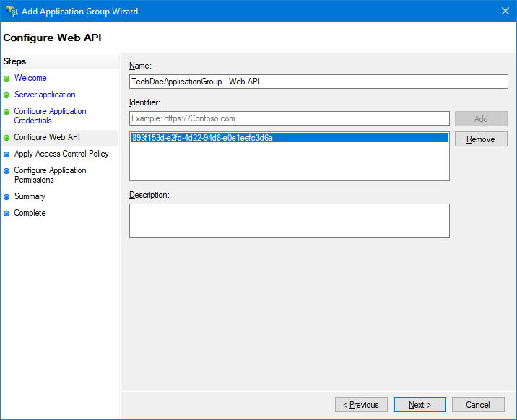Click the Identifier label

coord(144,102)
